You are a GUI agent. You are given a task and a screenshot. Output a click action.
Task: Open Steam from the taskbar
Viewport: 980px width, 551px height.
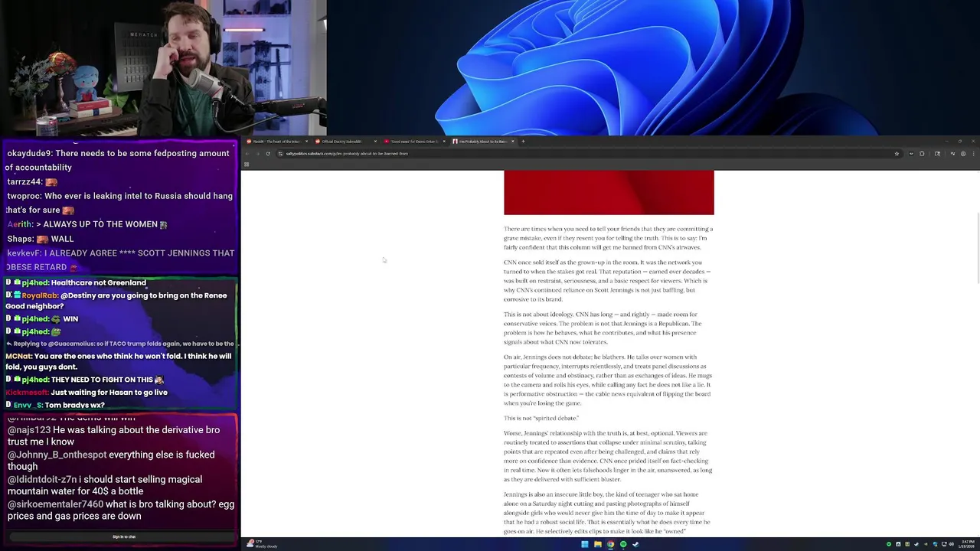click(x=635, y=544)
